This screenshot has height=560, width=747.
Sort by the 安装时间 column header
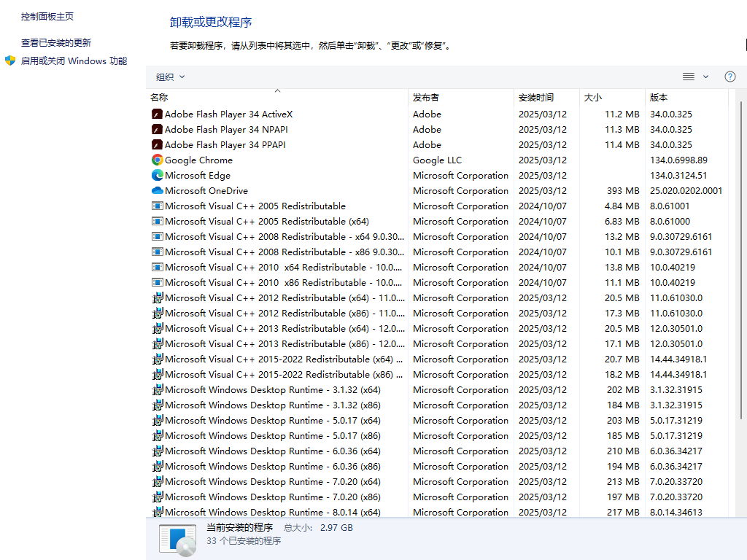[536, 97]
